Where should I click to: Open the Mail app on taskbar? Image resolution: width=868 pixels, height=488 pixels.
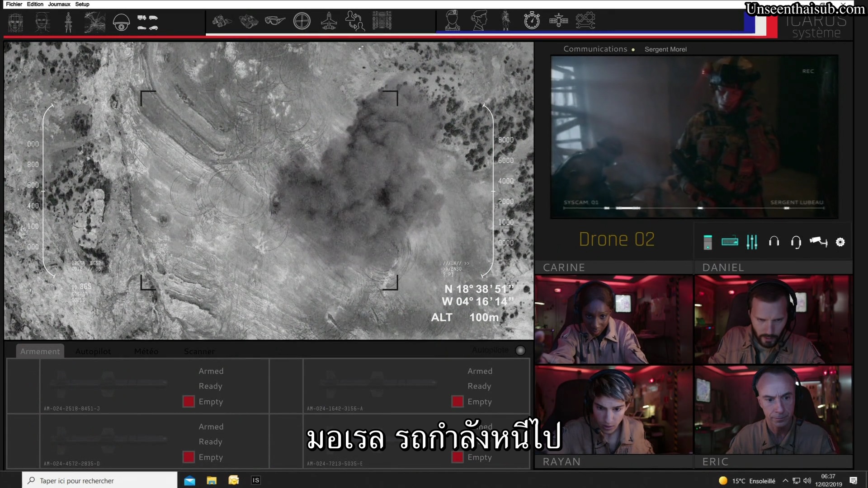[x=189, y=480]
